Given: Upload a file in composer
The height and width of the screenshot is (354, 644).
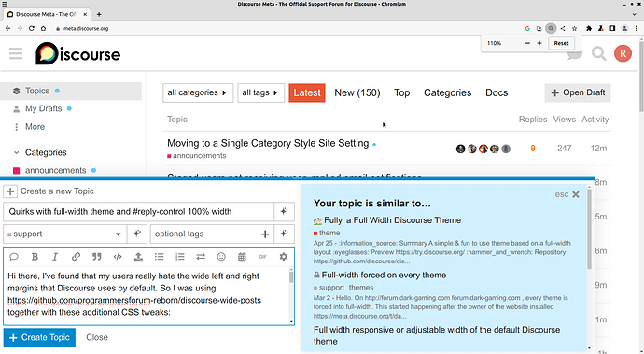Looking at the screenshot, I should 138,257.
